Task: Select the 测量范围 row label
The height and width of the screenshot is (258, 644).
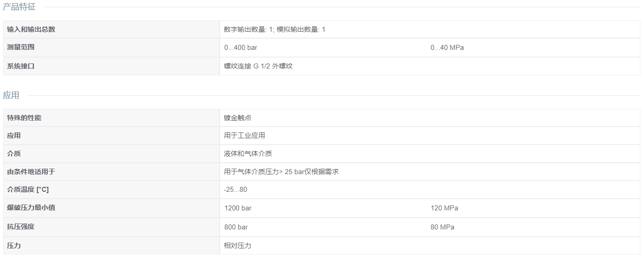Action: 21,47
